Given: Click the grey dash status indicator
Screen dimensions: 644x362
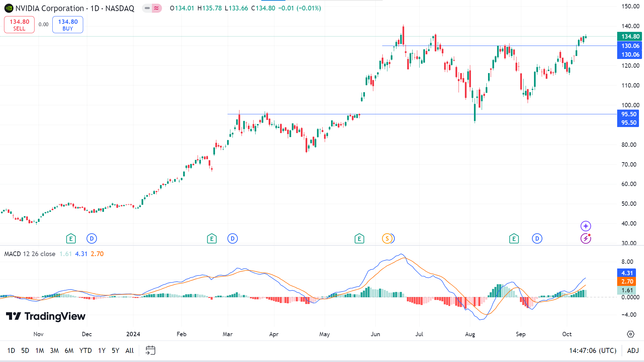Looking at the screenshot, I should coord(147,8).
